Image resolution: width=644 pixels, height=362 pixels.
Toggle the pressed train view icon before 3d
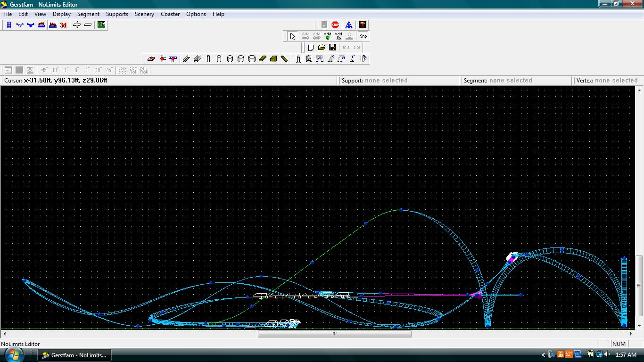point(52,25)
